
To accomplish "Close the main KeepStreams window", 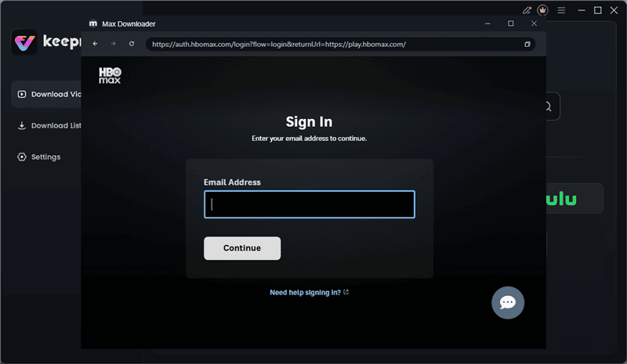I will tap(614, 10).
